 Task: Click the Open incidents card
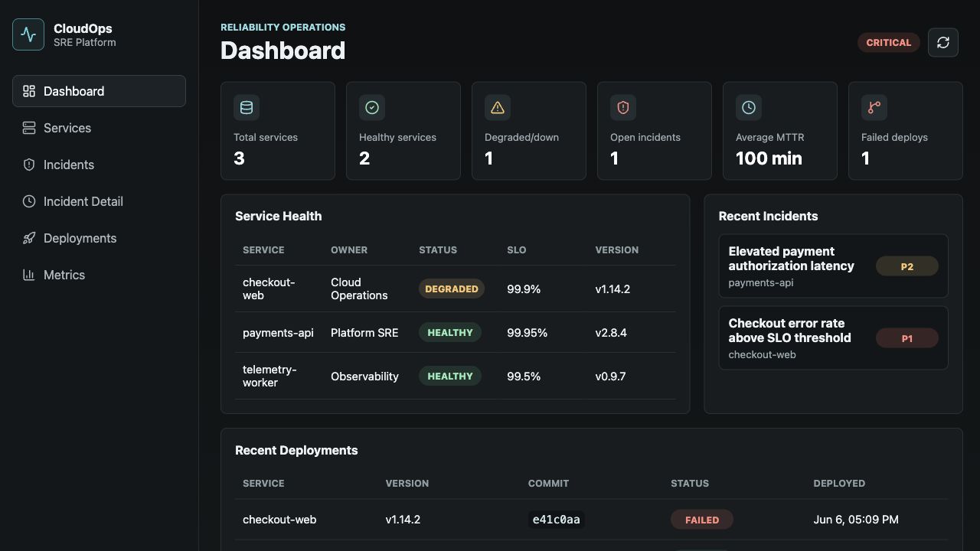click(x=655, y=131)
